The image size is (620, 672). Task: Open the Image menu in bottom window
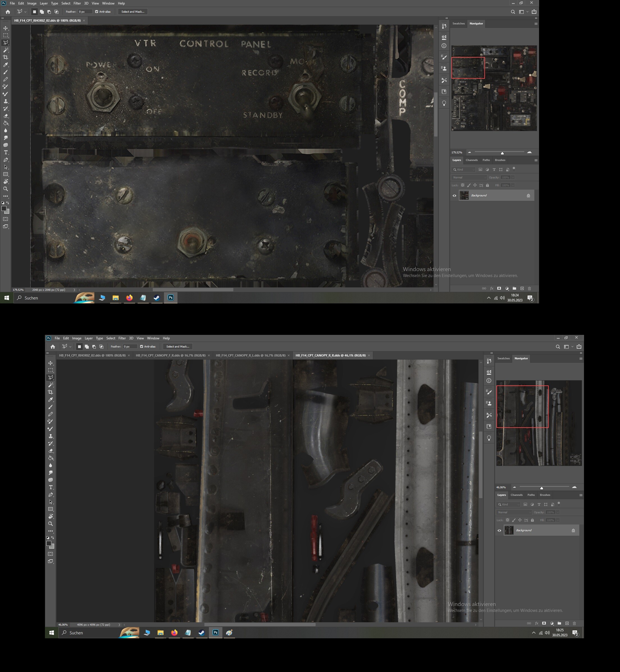[x=76, y=338]
